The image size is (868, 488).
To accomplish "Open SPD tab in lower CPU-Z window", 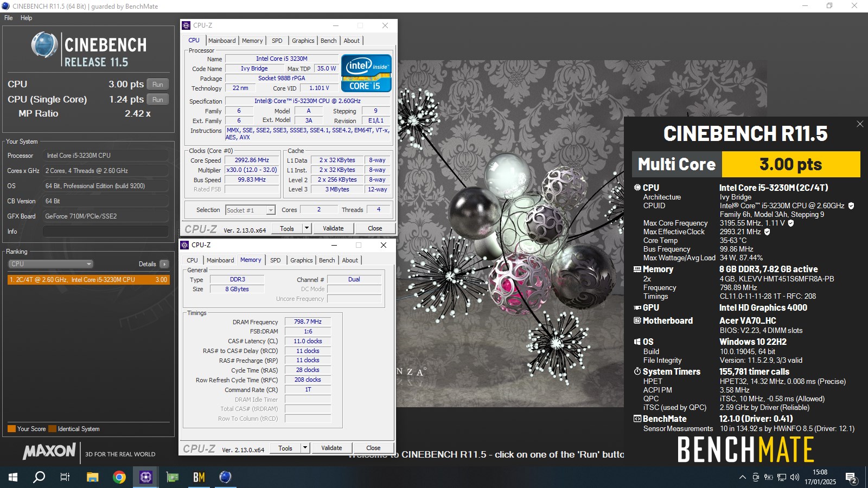I will (276, 260).
